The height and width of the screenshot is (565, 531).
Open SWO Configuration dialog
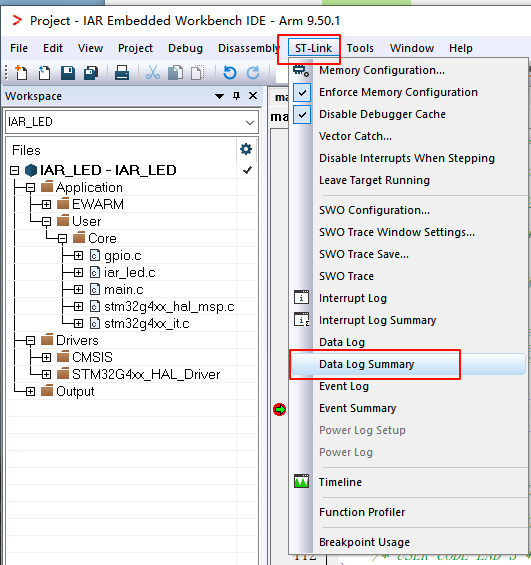click(x=374, y=210)
